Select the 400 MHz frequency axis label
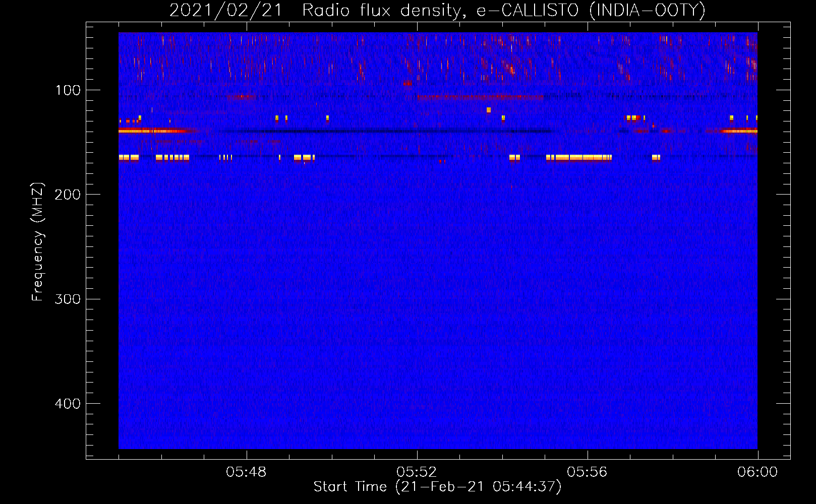This screenshot has height=504, width=816. (x=68, y=404)
